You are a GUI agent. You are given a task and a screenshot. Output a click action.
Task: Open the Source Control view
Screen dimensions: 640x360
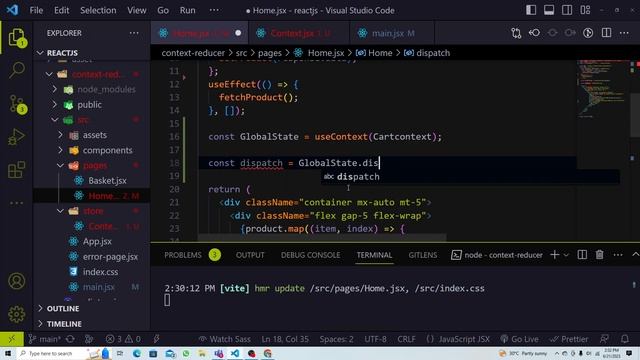(x=18, y=104)
